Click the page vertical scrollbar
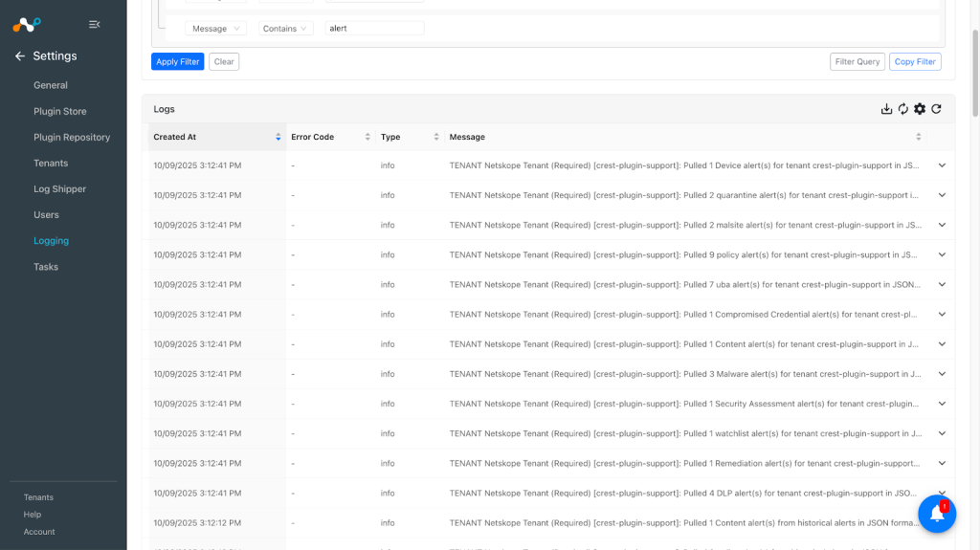The height and width of the screenshot is (550, 980). [975, 73]
